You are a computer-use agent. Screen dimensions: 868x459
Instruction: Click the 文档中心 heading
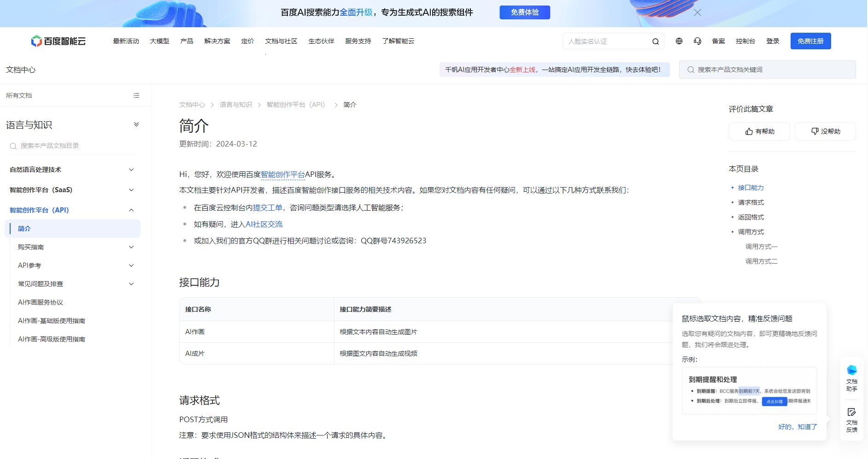21,70
